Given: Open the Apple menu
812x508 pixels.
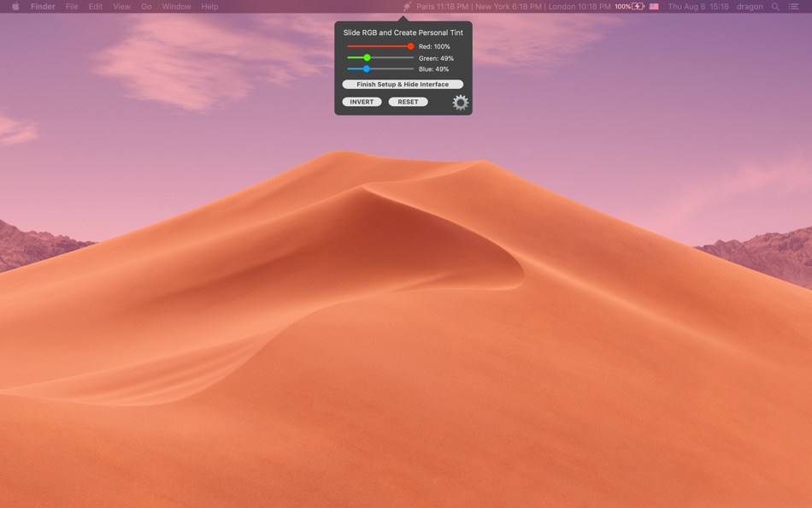Looking at the screenshot, I should (15, 7).
